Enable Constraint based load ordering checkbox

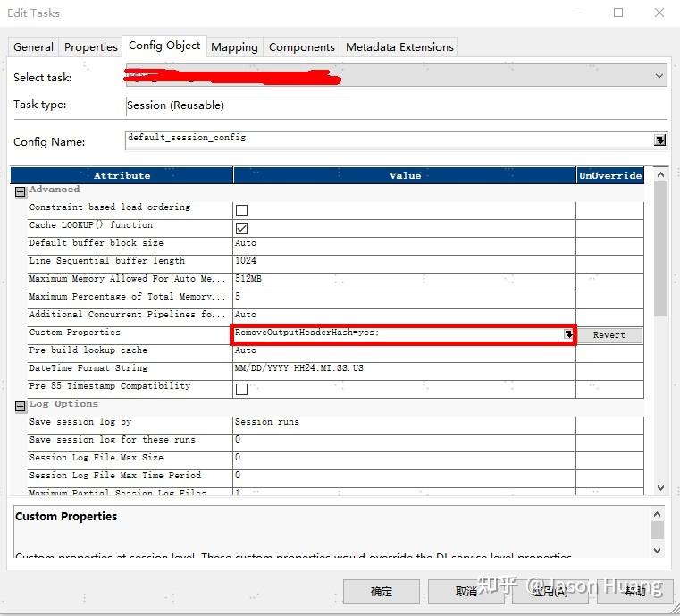pos(241,210)
